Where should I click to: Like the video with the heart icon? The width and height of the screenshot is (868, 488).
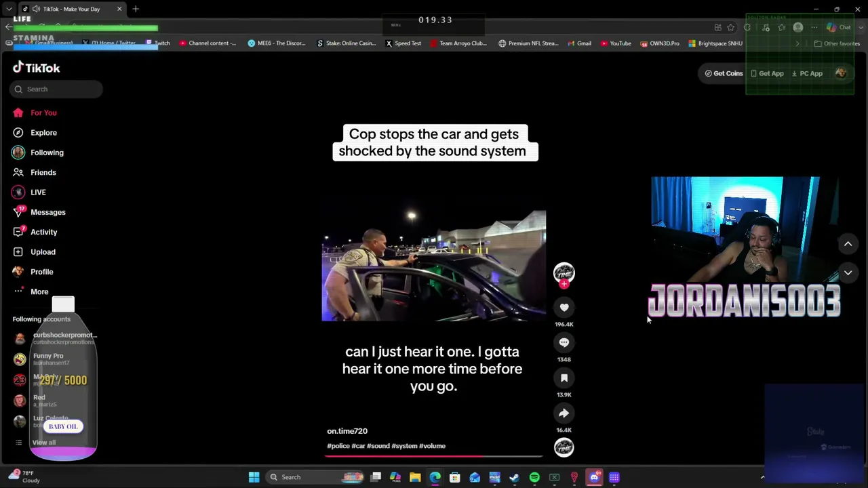[564, 308]
